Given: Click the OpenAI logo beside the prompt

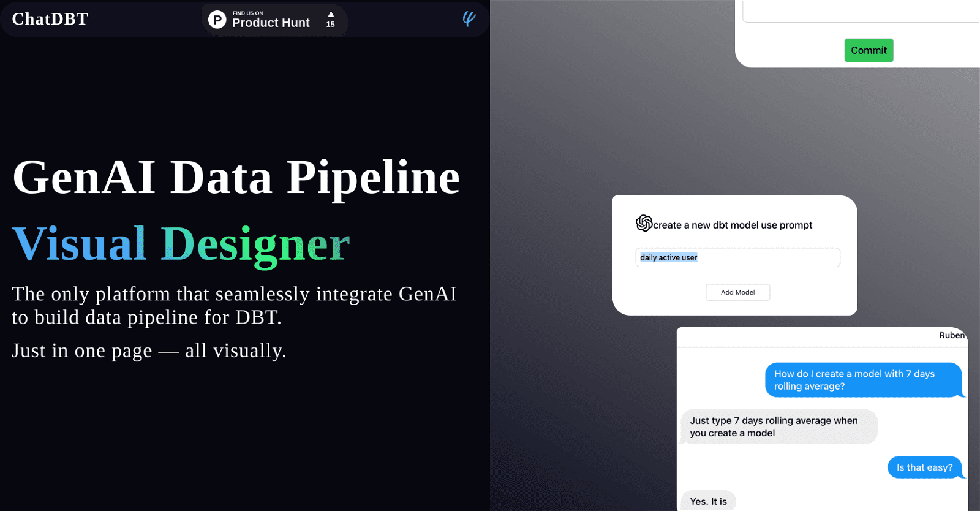Looking at the screenshot, I should coord(644,223).
